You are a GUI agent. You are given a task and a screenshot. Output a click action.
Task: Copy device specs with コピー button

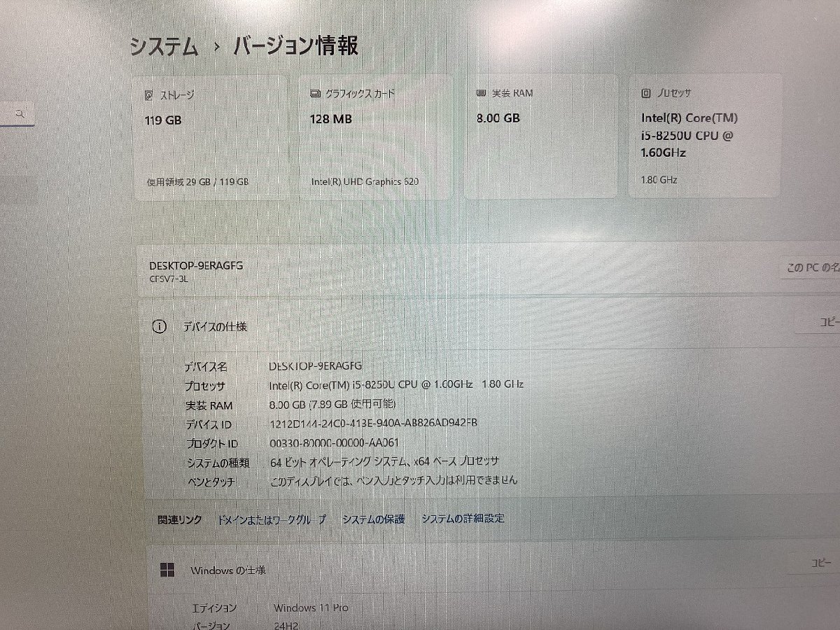818,322
